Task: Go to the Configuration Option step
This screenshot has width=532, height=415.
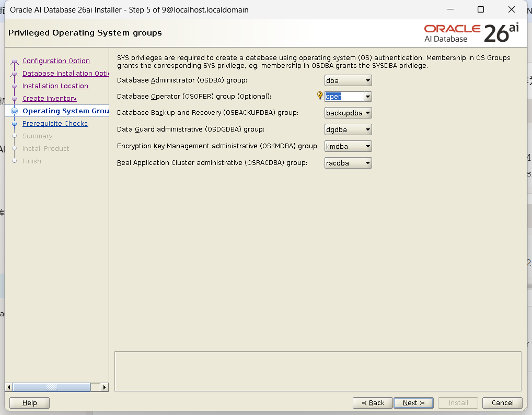Action: coord(56,61)
